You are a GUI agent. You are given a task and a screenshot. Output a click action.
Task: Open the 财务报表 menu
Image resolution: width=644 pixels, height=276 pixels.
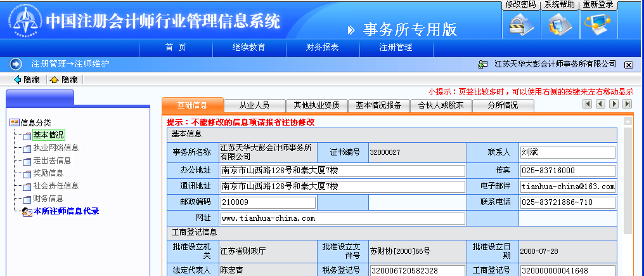323,48
